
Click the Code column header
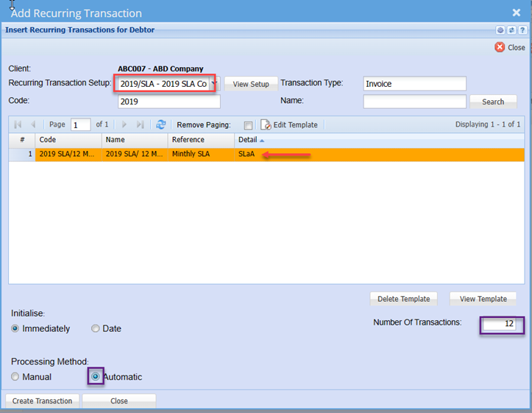[x=68, y=140]
